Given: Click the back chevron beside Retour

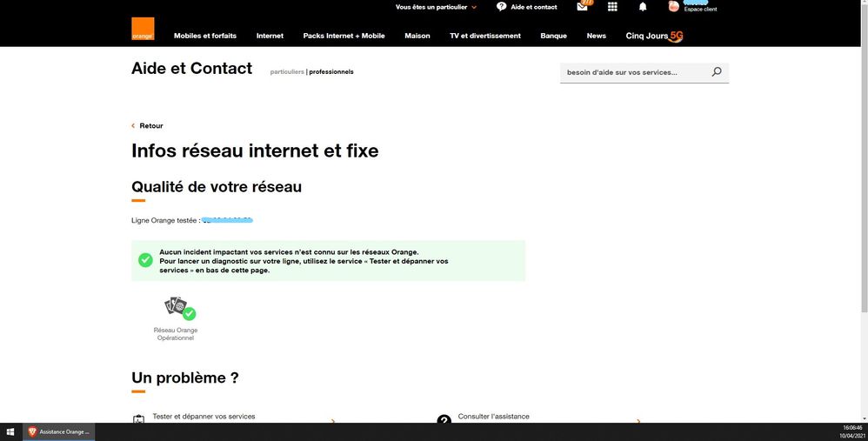Looking at the screenshot, I should (x=133, y=125).
